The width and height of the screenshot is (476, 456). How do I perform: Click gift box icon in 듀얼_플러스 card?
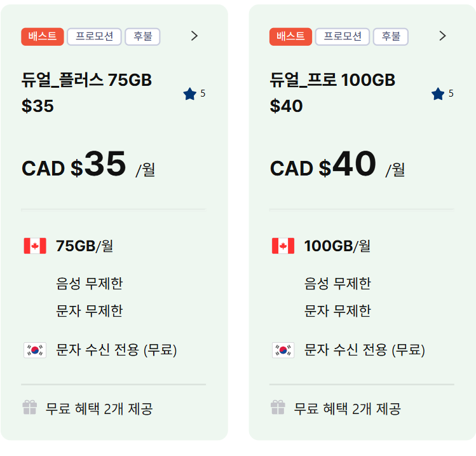pos(30,408)
